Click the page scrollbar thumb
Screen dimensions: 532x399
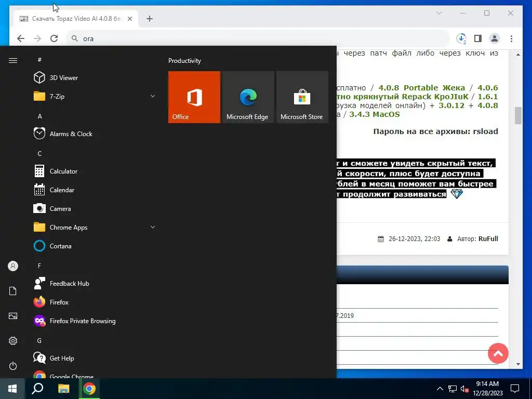(518, 116)
